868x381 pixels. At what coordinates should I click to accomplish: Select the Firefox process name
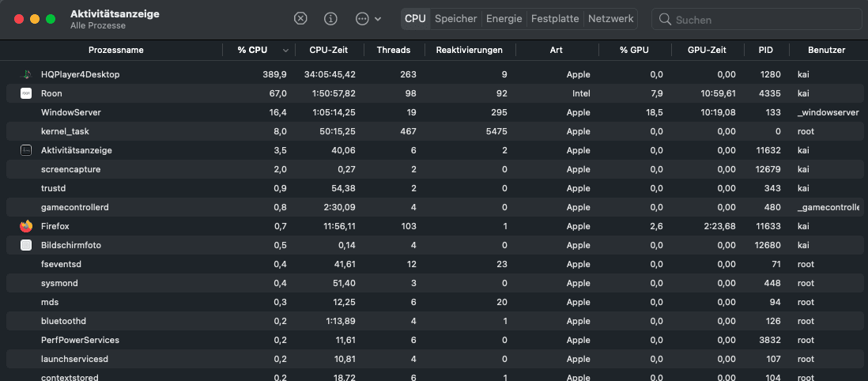pyautogui.click(x=55, y=226)
